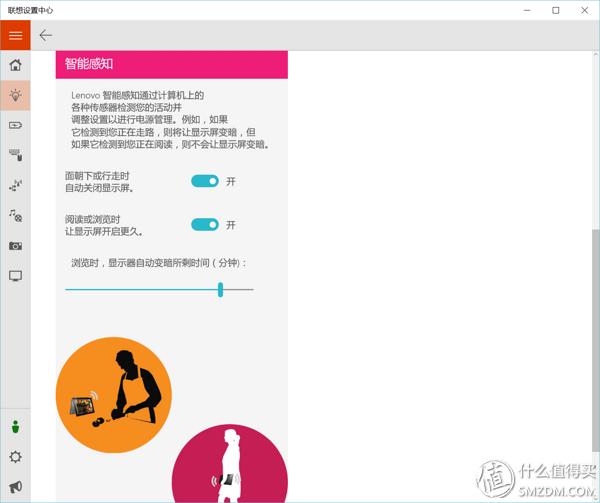Open the gear settings icon in sidebar
Screen dimensions: 600x503
15,457
